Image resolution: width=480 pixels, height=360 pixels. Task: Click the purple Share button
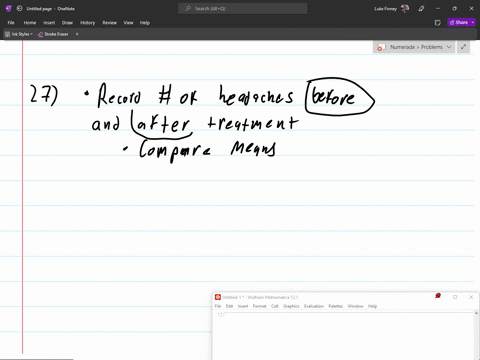(459, 22)
